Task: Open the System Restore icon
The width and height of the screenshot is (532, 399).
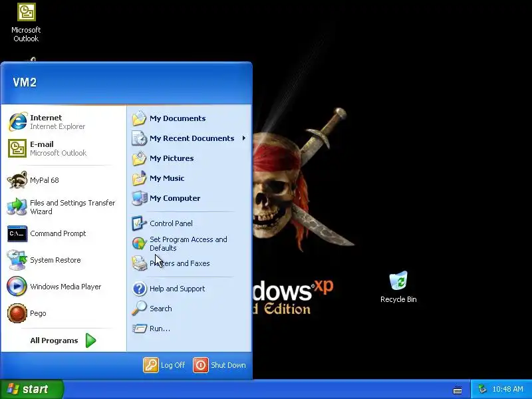Action: [x=17, y=260]
